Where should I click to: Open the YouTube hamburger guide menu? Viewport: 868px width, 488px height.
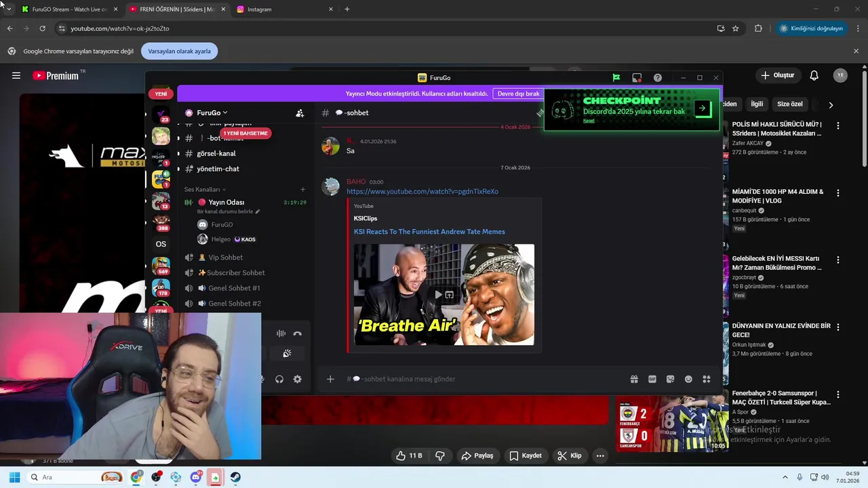(x=16, y=75)
